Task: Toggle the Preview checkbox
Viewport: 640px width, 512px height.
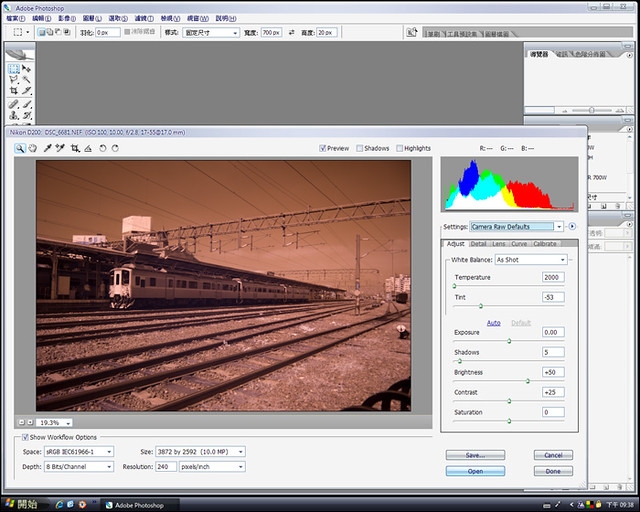Action: tap(322, 148)
